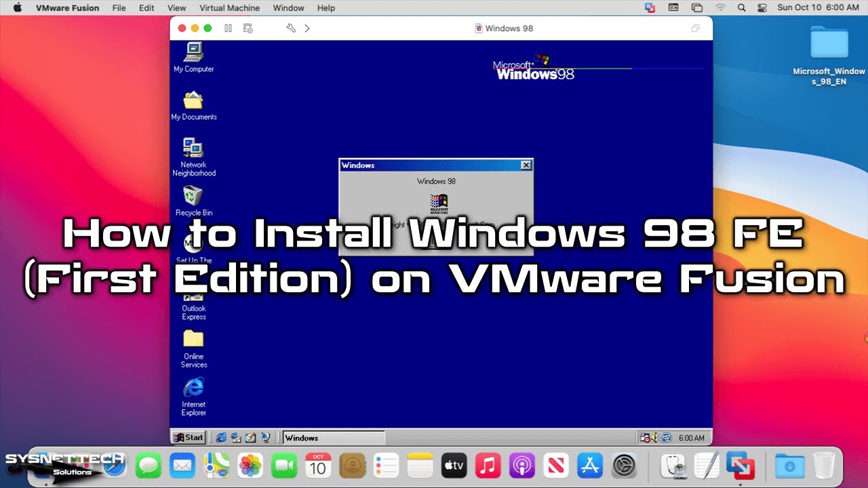Click the VMware menu bar status icon
The image size is (868, 488).
coord(650,7)
